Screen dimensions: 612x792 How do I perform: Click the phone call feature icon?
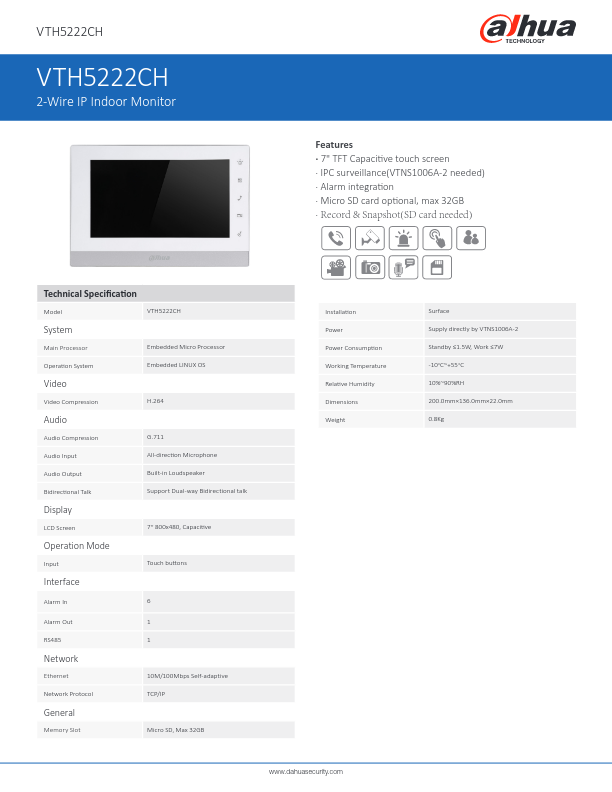pyautogui.click(x=336, y=238)
